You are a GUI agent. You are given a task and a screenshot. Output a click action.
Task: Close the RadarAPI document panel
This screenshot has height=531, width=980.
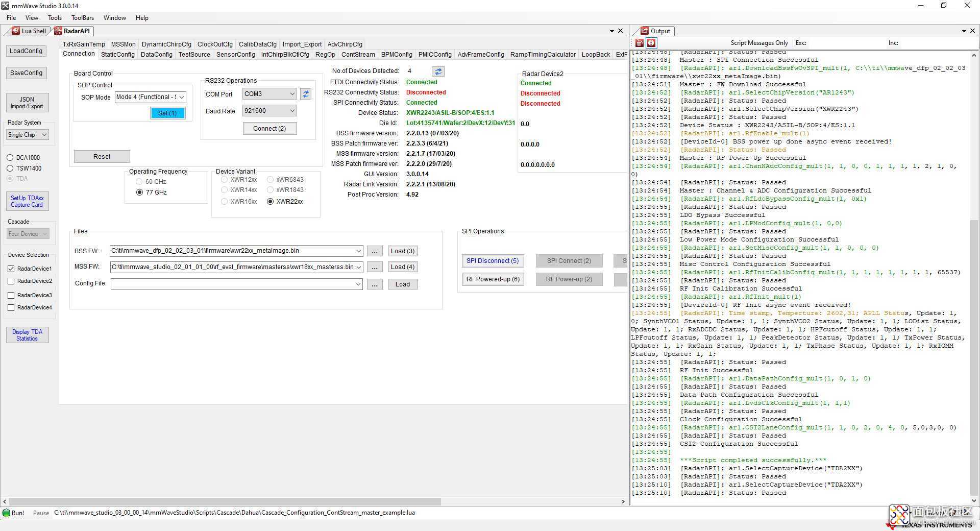tap(621, 31)
